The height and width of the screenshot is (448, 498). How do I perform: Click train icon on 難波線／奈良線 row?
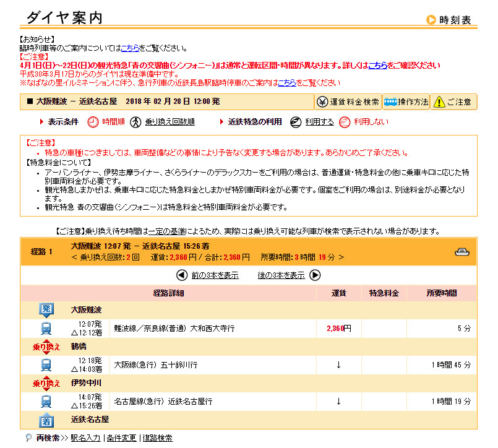[46, 329]
